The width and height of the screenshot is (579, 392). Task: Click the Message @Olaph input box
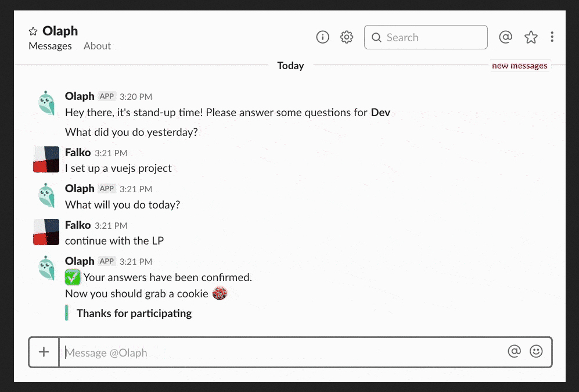[x=279, y=353]
